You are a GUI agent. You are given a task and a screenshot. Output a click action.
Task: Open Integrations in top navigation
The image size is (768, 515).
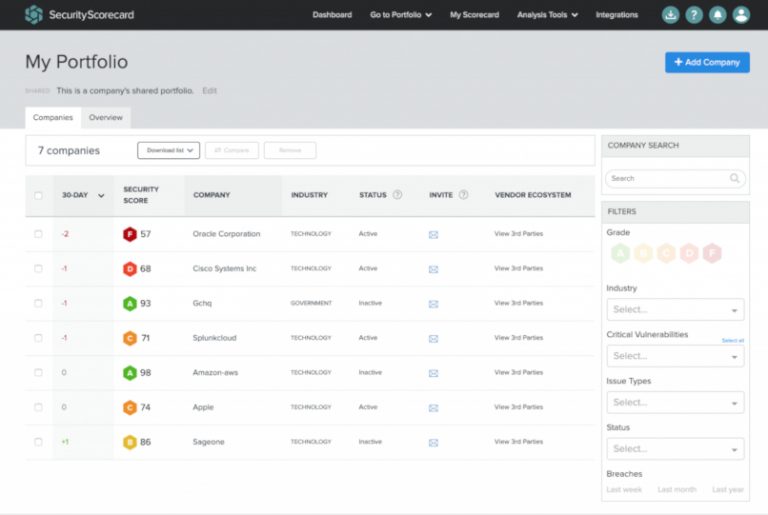(x=617, y=15)
